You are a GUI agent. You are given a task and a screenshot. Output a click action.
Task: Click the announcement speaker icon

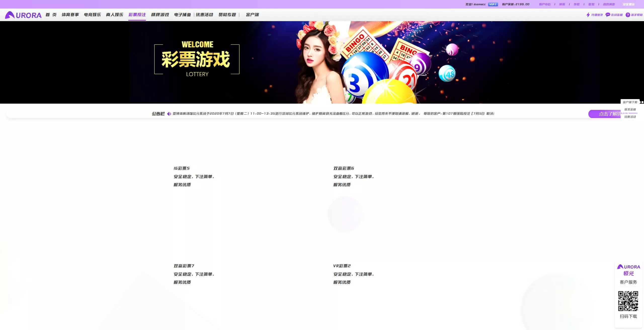pyautogui.click(x=169, y=114)
